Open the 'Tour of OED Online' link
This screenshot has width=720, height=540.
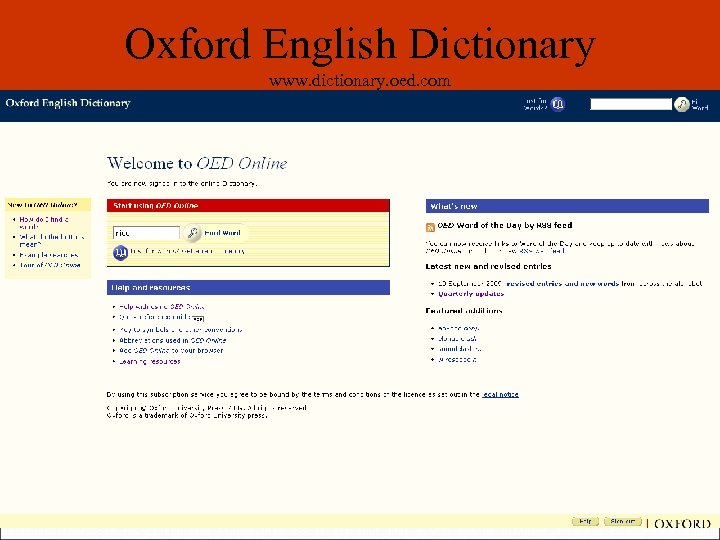(x=50, y=265)
